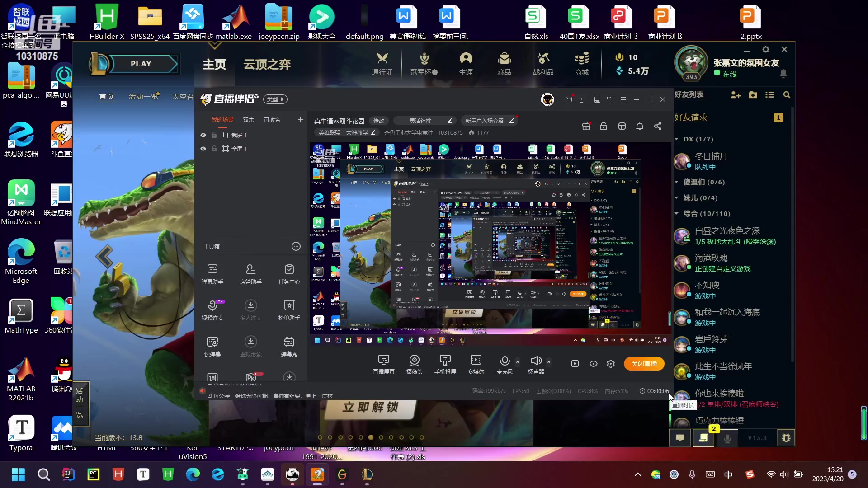Screen dimensions: 868x488
Task: Collapse the 综合 (10/110) friend group
Action: point(676,214)
